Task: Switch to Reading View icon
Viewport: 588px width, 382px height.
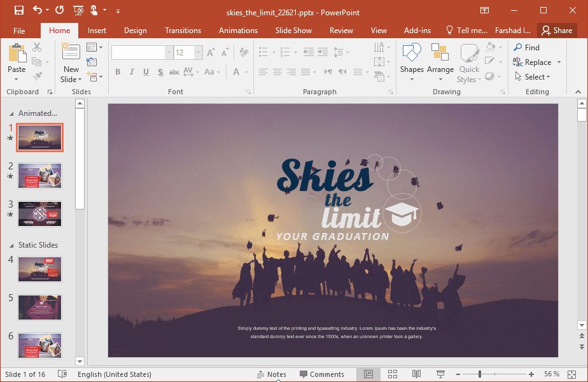Action: tap(416, 374)
